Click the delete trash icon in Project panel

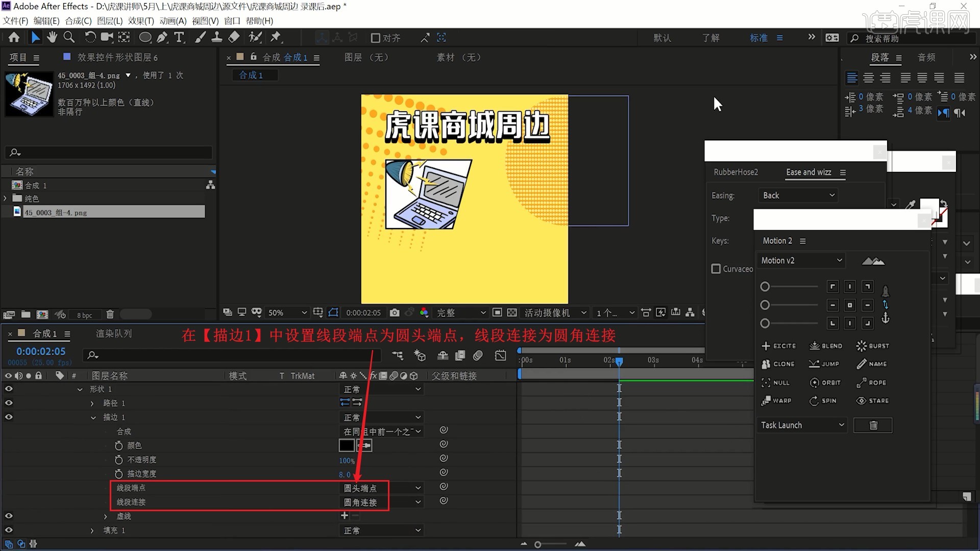(110, 314)
